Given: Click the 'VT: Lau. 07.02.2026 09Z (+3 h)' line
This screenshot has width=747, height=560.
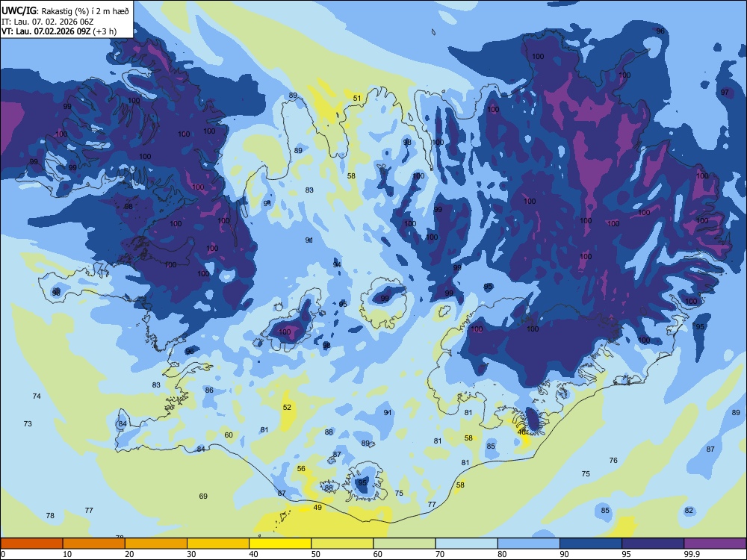Looking at the screenshot, I should click(59, 31).
